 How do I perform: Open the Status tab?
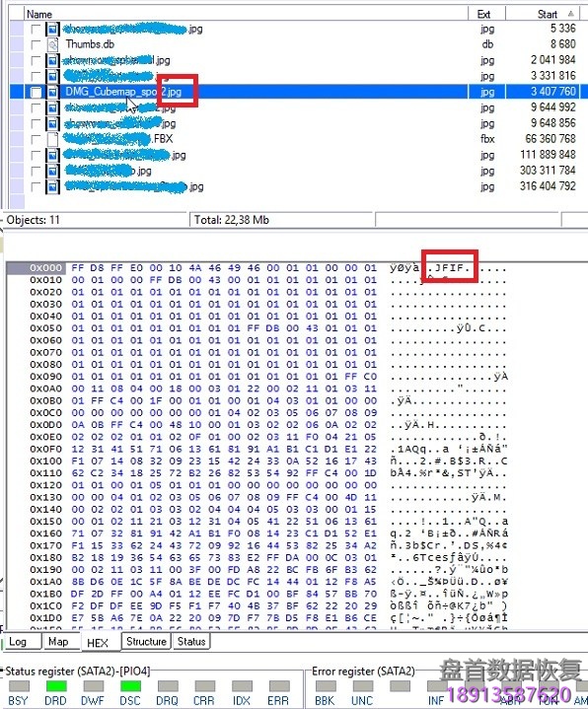click(x=191, y=641)
